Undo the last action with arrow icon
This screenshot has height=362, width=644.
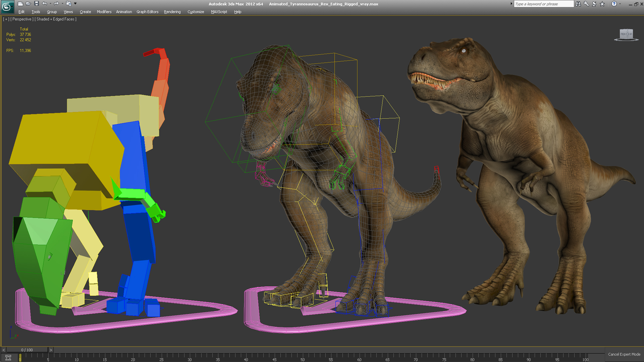(45, 4)
